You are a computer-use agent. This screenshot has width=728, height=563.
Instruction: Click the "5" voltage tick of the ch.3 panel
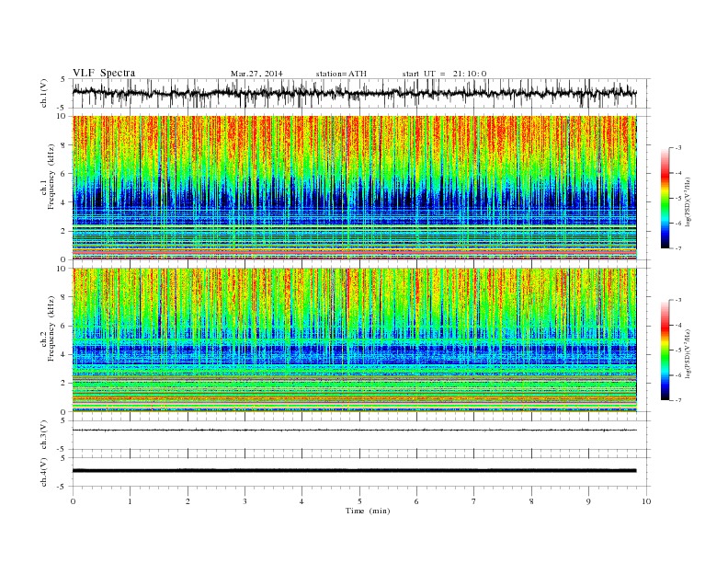[64, 420]
